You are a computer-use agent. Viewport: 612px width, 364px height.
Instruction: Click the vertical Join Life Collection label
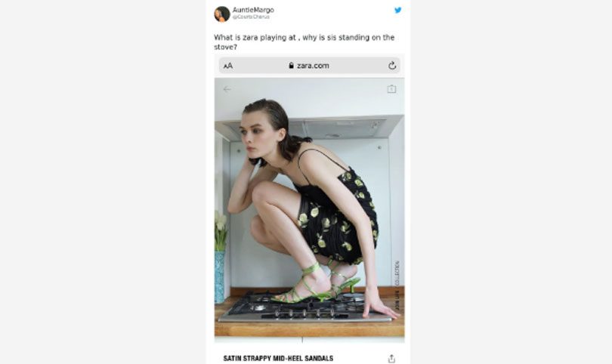tap(397, 285)
